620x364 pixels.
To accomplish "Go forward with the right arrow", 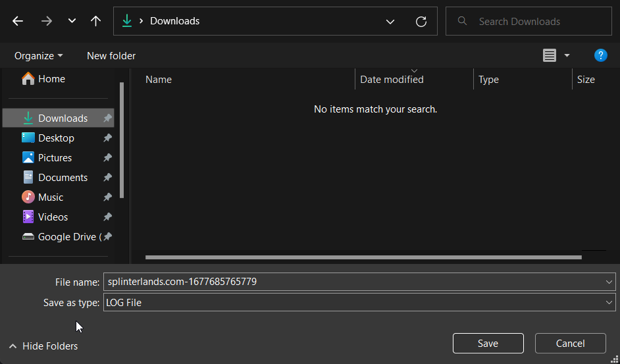I will pyautogui.click(x=47, y=21).
